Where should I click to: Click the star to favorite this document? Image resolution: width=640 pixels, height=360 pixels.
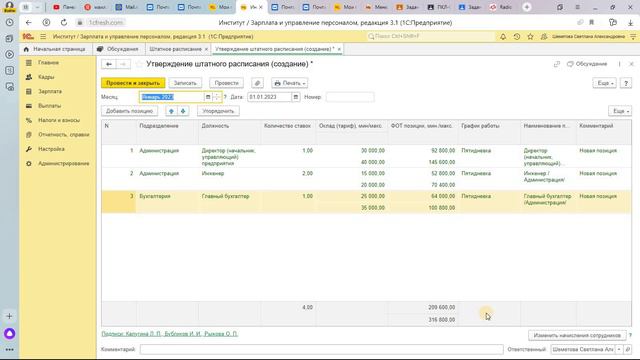pos(139,64)
